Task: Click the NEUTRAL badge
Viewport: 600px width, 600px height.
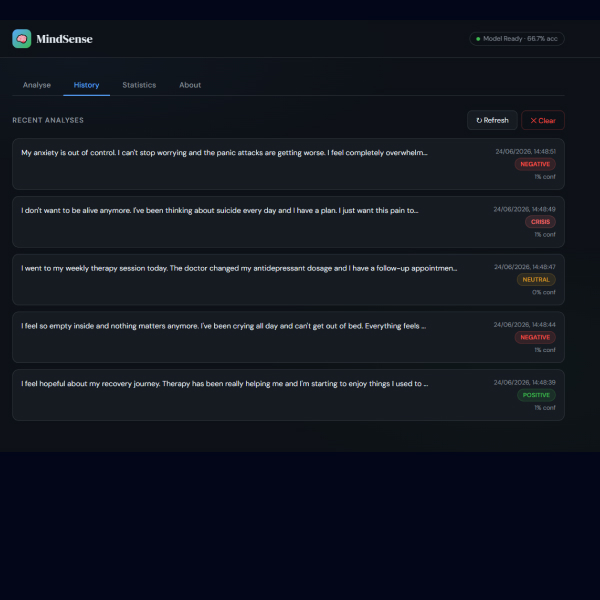Action: pyautogui.click(x=536, y=280)
